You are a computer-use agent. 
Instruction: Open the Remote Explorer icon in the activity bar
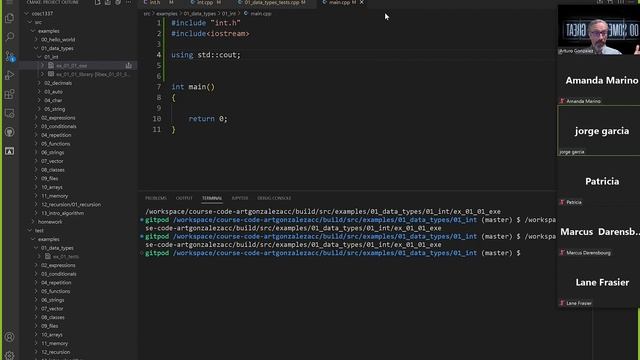(9, 113)
